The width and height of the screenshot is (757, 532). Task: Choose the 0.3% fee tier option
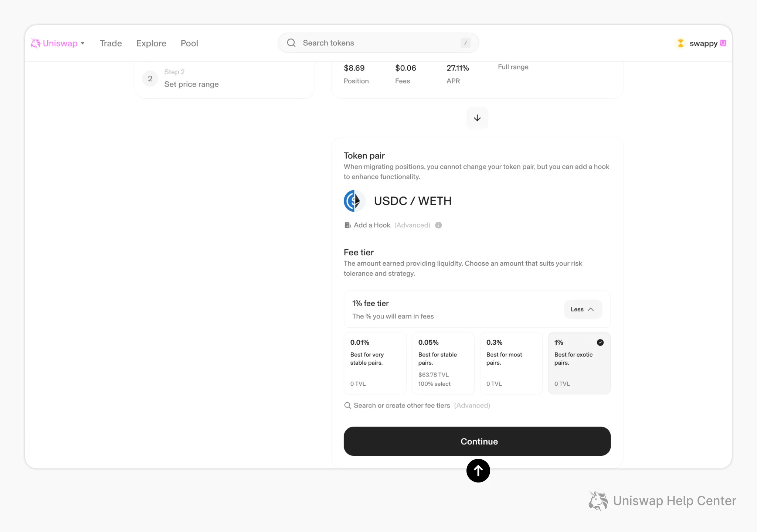511,363
